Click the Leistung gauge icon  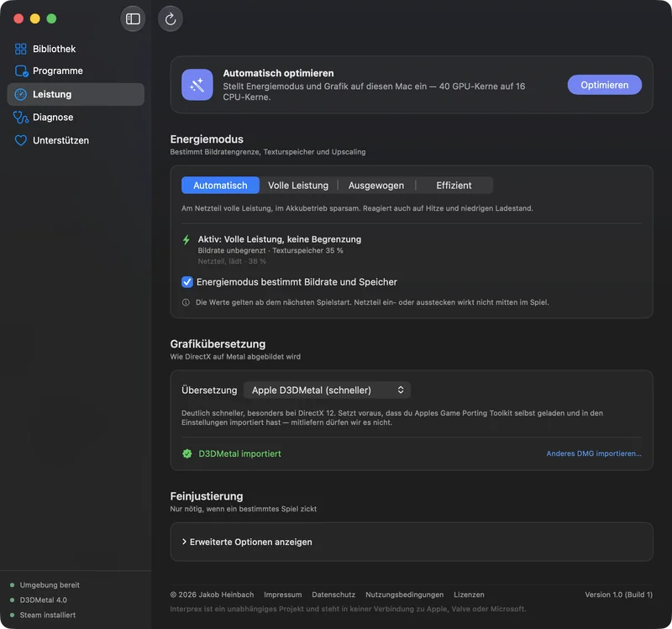point(20,94)
